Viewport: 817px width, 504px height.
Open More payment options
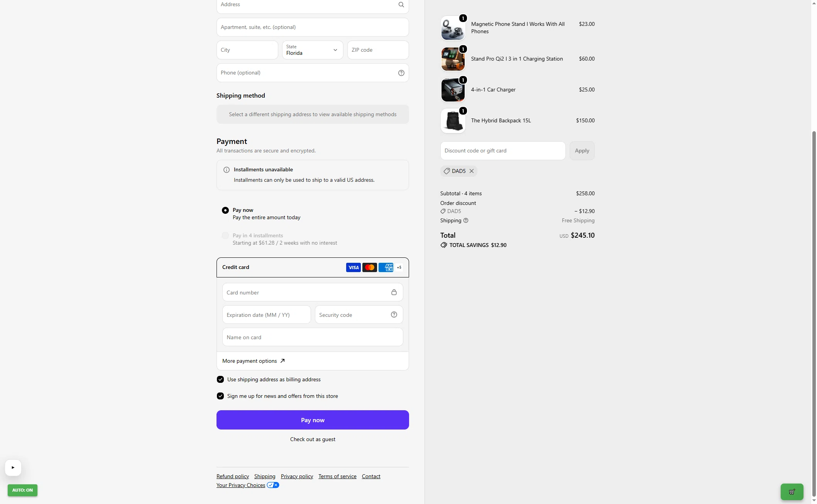tap(254, 361)
